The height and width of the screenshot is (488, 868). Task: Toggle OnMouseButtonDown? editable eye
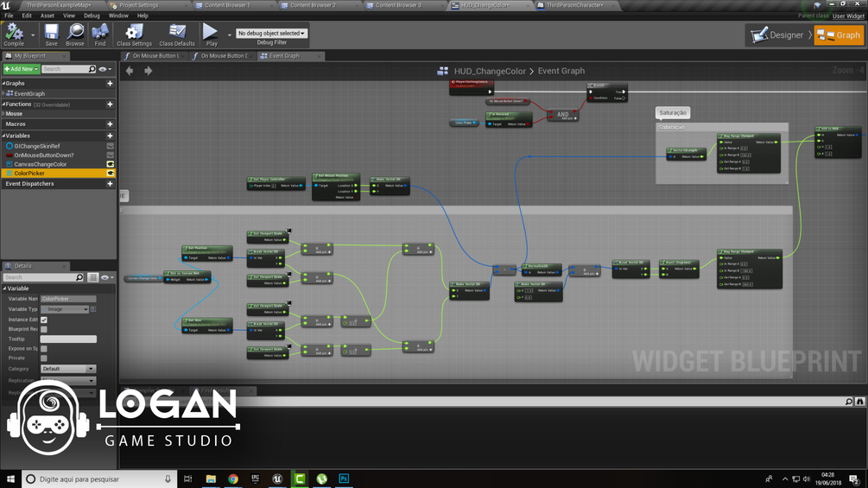click(111, 155)
